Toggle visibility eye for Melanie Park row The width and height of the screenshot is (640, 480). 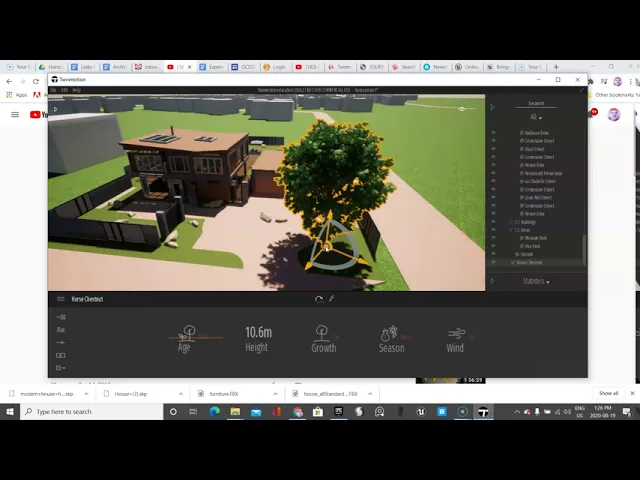point(493,238)
